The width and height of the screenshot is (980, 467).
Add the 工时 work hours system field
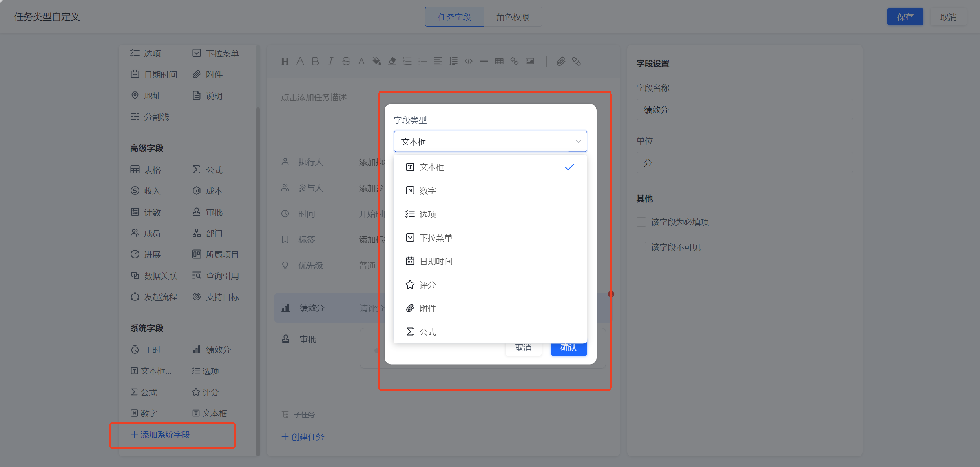(146, 349)
